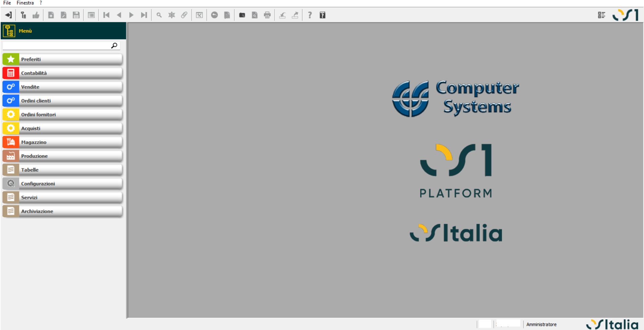Expand the Acquisti menu section

[62, 128]
